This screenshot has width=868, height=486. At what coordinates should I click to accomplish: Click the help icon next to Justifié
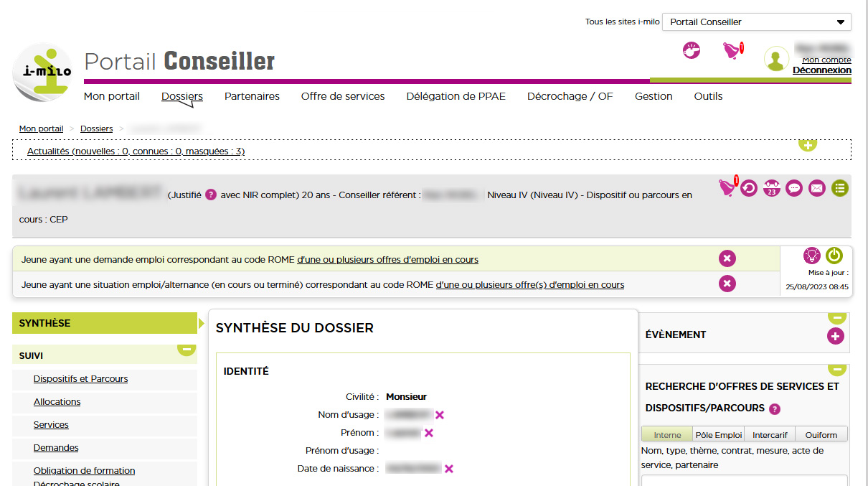click(x=211, y=195)
